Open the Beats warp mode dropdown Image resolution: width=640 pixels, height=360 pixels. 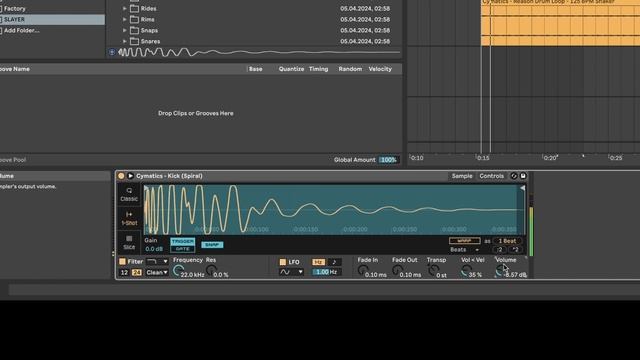click(x=465, y=249)
